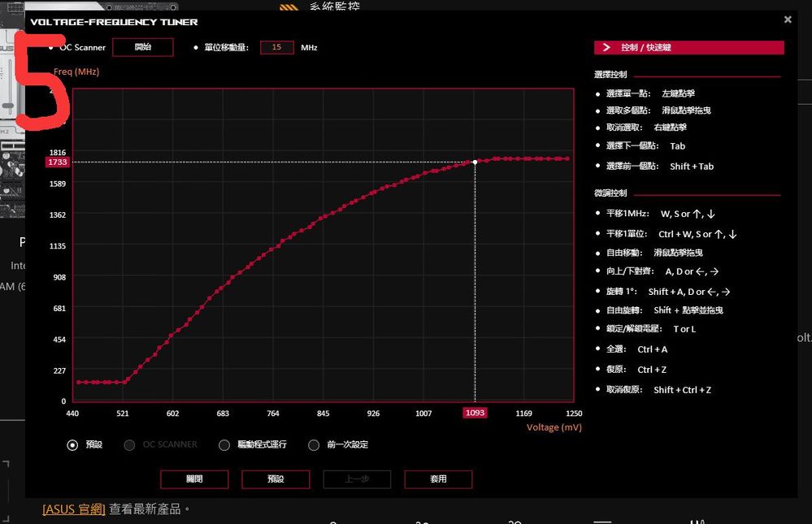This screenshot has height=524, width=812.
Task: Apply changes with the 套用 button
Action: 438,479
